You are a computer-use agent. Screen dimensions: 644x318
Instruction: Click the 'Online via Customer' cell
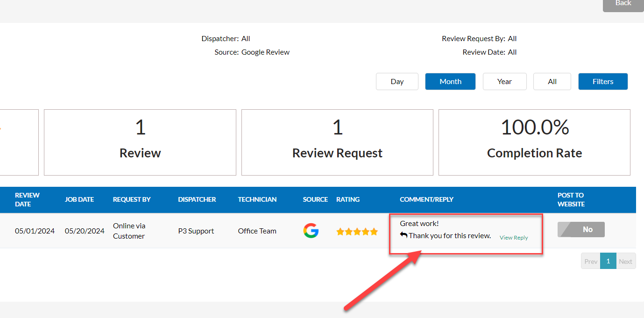pyautogui.click(x=129, y=231)
